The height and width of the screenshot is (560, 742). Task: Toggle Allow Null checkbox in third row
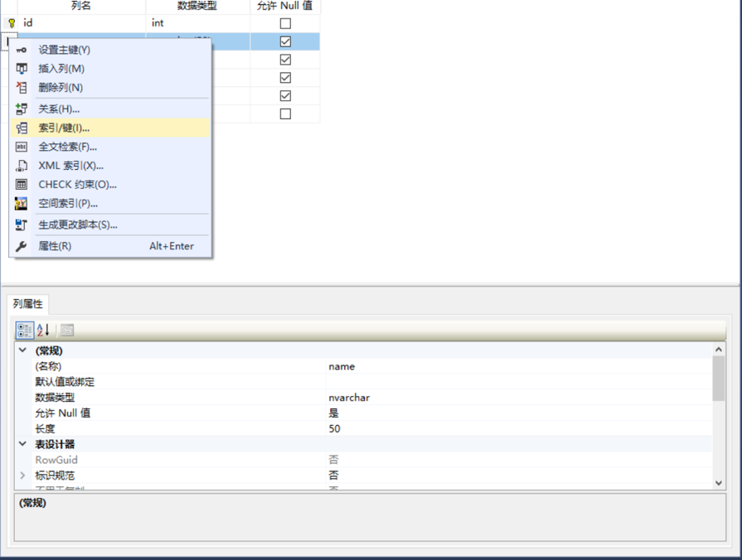[285, 60]
